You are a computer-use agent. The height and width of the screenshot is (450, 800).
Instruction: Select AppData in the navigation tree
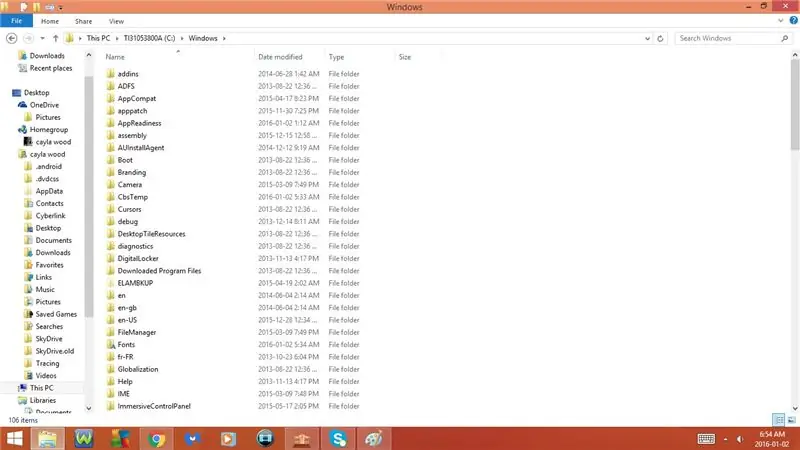pyautogui.click(x=49, y=191)
